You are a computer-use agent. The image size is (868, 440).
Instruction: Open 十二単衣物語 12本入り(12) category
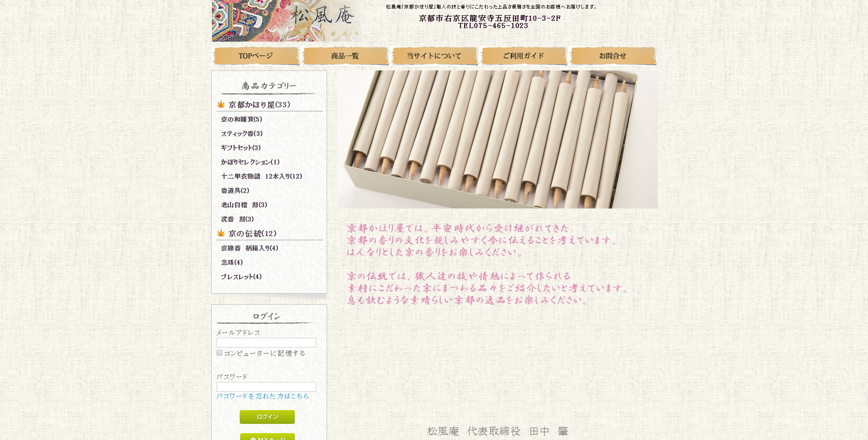(x=262, y=176)
